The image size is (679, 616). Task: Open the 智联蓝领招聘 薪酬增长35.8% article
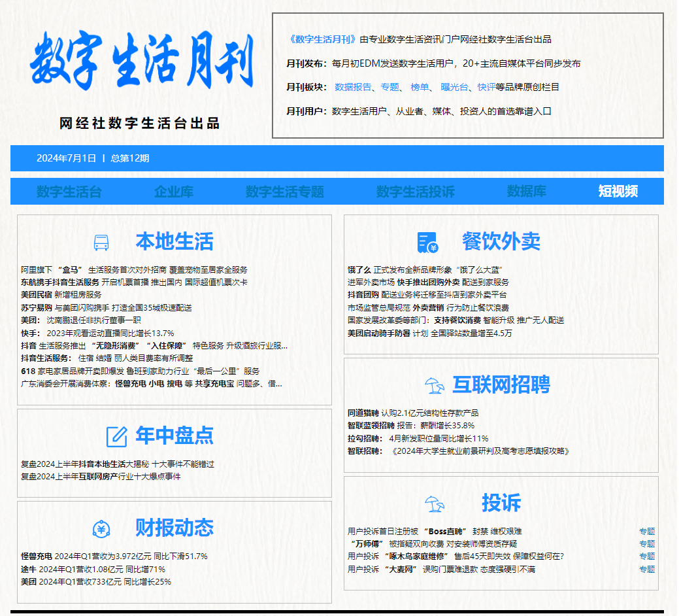tap(411, 426)
